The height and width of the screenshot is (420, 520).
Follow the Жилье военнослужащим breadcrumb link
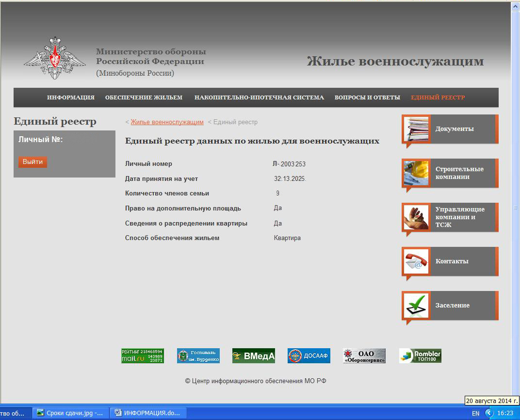(x=167, y=122)
